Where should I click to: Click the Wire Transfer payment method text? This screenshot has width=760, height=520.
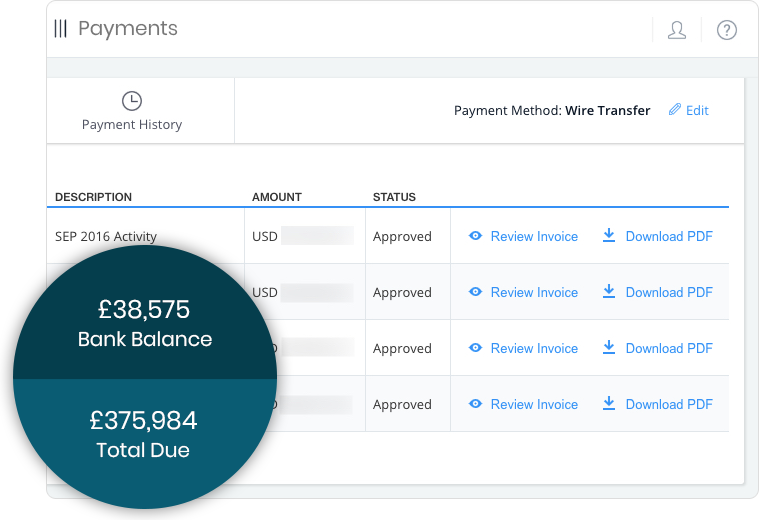608,110
